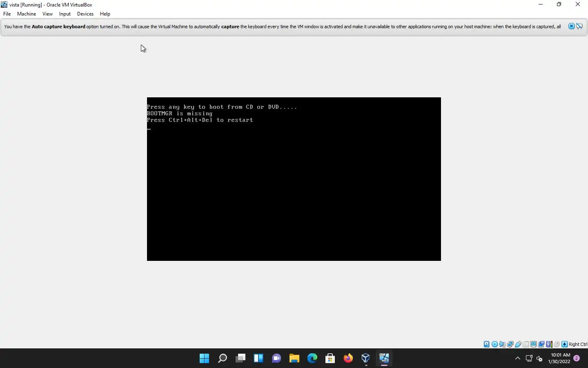
Task: Open the Help menu
Action: 105,14
